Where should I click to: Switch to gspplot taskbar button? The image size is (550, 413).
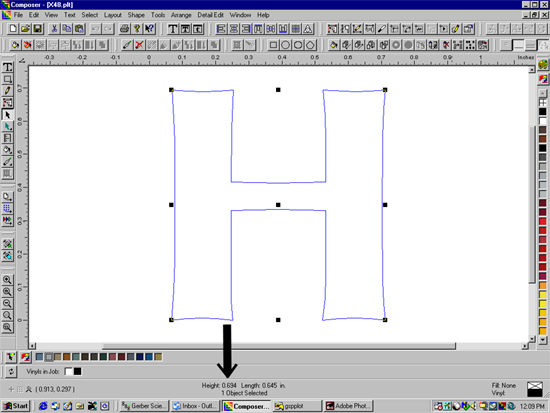(297, 406)
